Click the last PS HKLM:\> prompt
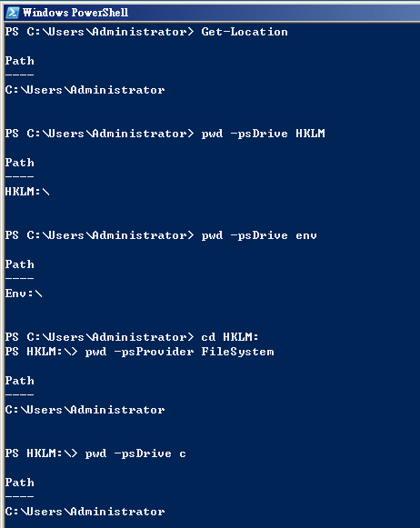 (x=42, y=453)
